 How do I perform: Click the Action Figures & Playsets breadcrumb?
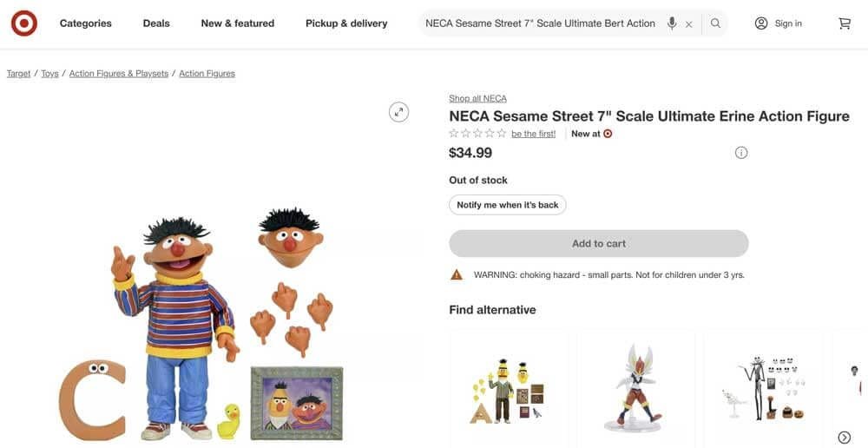point(119,74)
